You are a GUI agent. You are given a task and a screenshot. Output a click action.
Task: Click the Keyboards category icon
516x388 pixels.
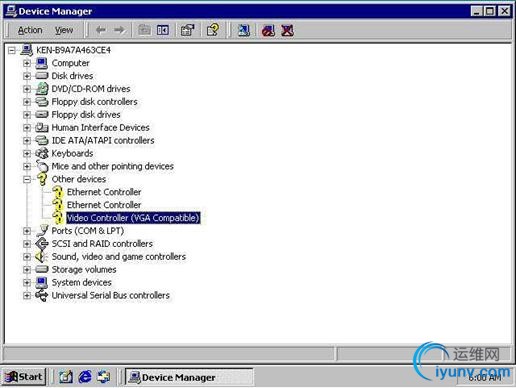pyautogui.click(x=42, y=153)
